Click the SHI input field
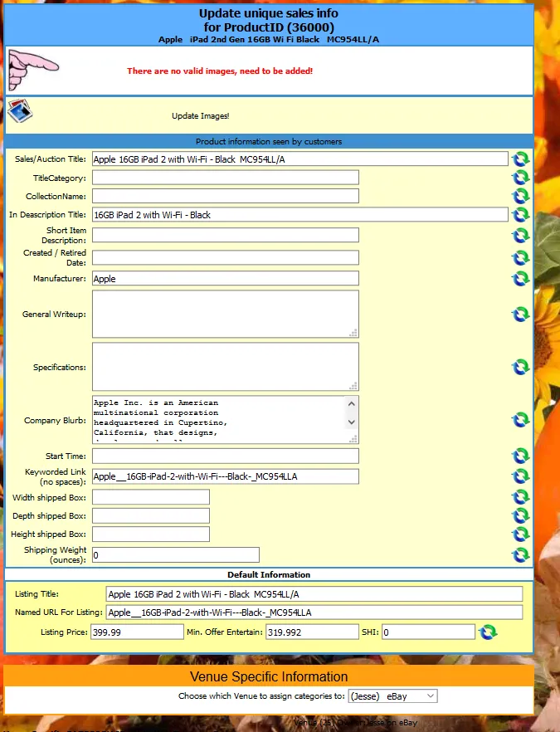Image resolution: width=560 pixels, height=732 pixels. 428,632
